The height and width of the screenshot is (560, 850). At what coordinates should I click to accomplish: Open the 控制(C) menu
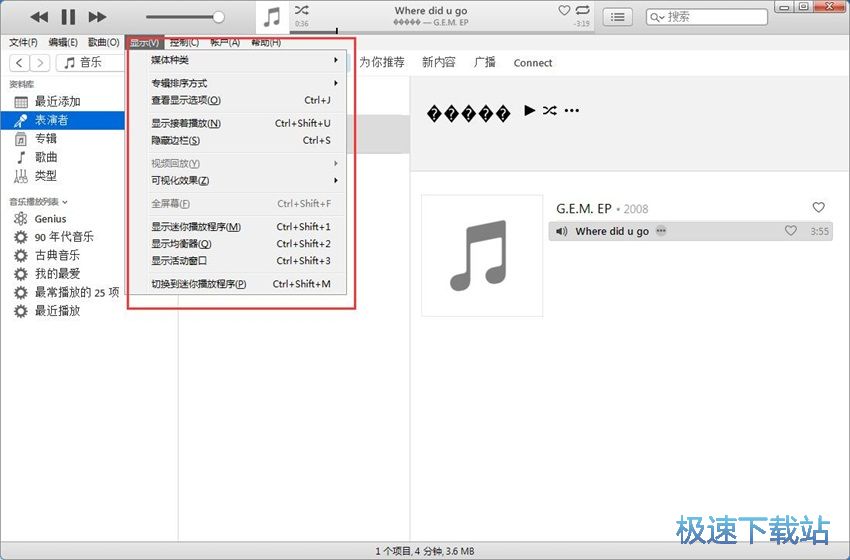[184, 42]
